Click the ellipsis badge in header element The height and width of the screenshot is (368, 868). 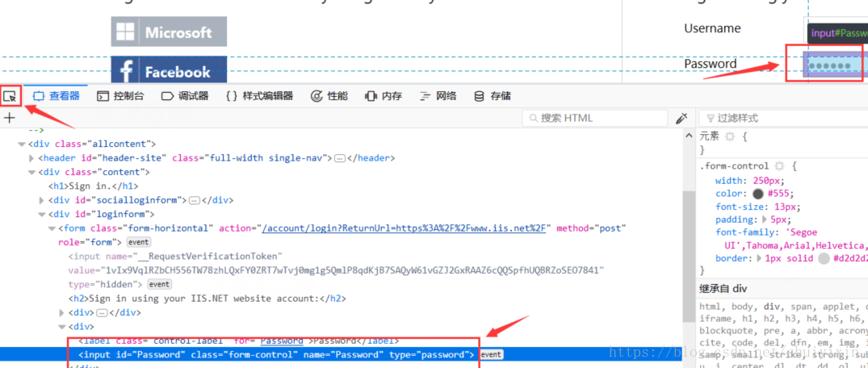pos(340,158)
